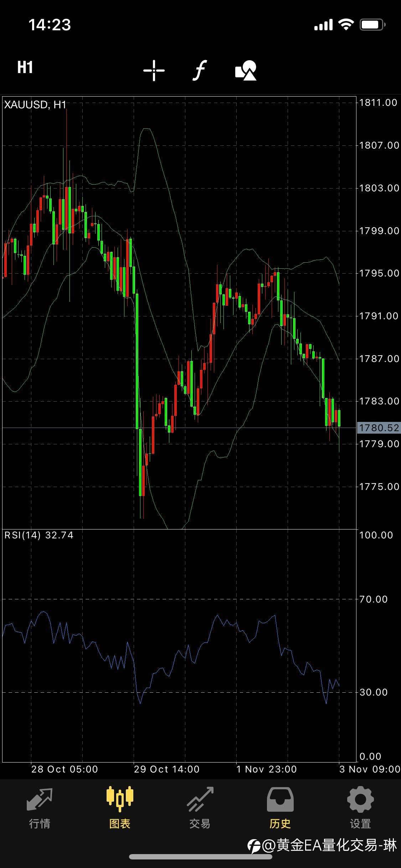Open the H1 timeframe selector
Image resolution: width=401 pixels, height=868 pixels.
(x=25, y=67)
